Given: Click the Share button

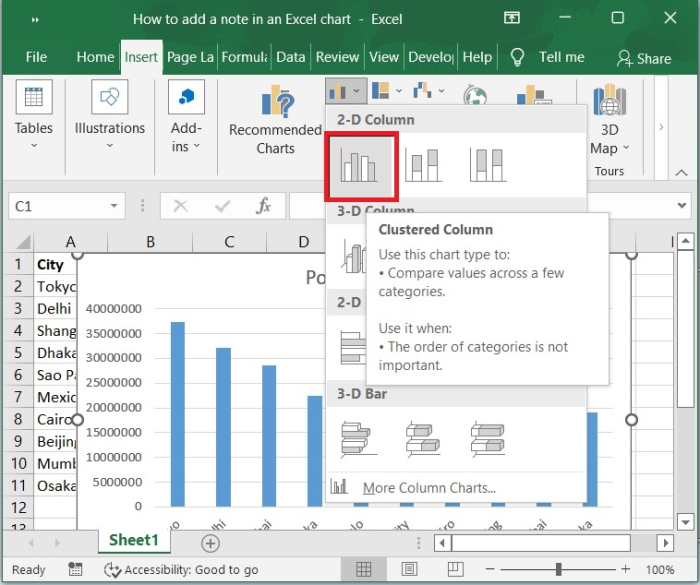Looking at the screenshot, I should (643, 58).
